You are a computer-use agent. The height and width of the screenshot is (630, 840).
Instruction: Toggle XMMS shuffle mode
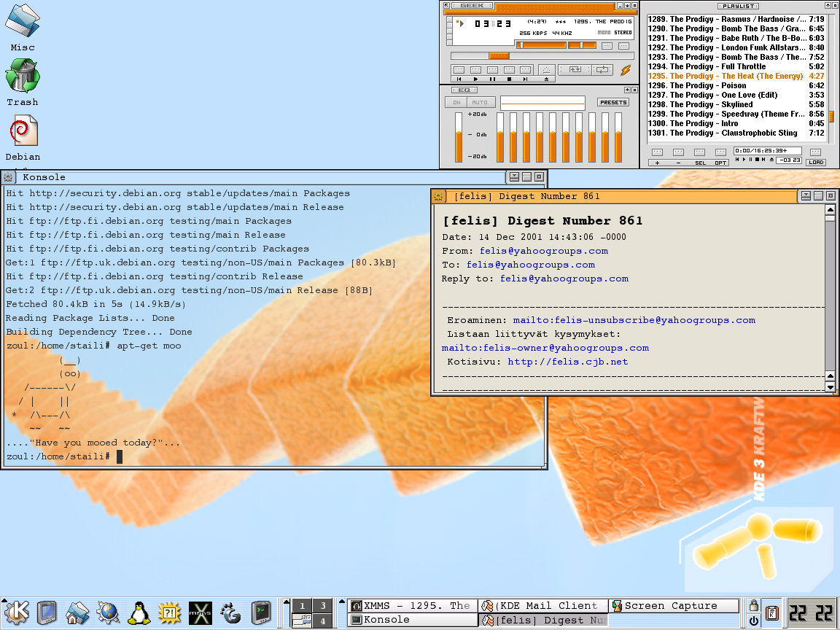575,70
